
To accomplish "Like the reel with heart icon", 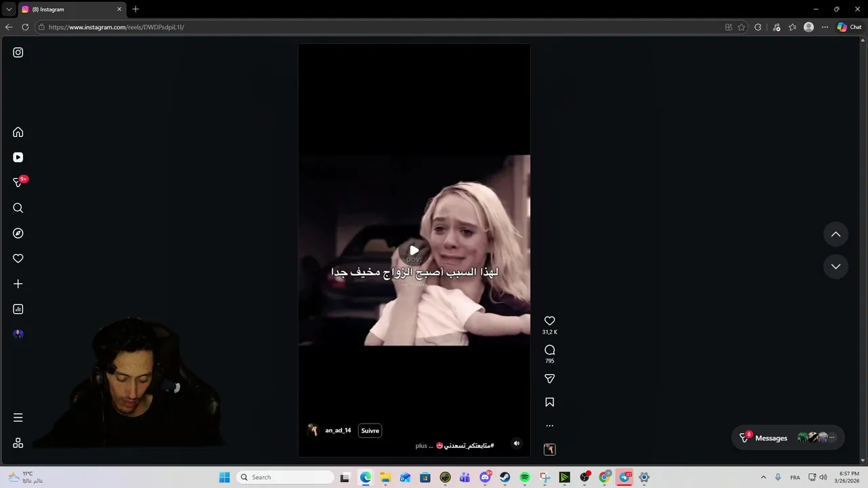I will pos(550,321).
